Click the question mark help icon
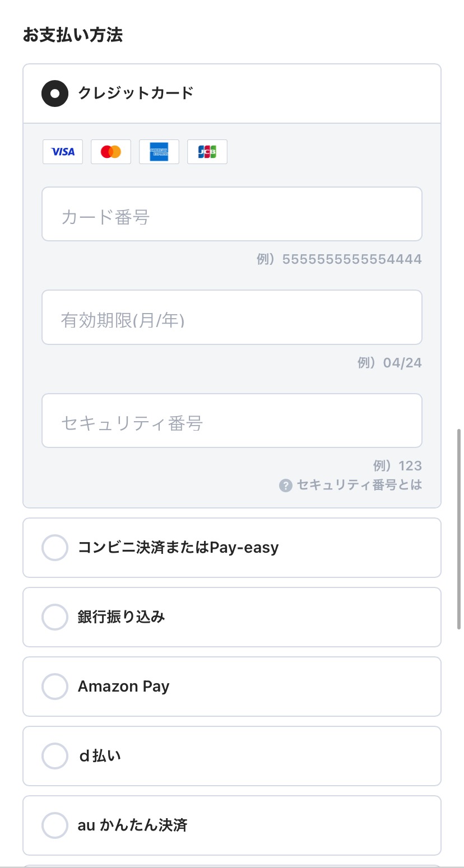 [286, 486]
